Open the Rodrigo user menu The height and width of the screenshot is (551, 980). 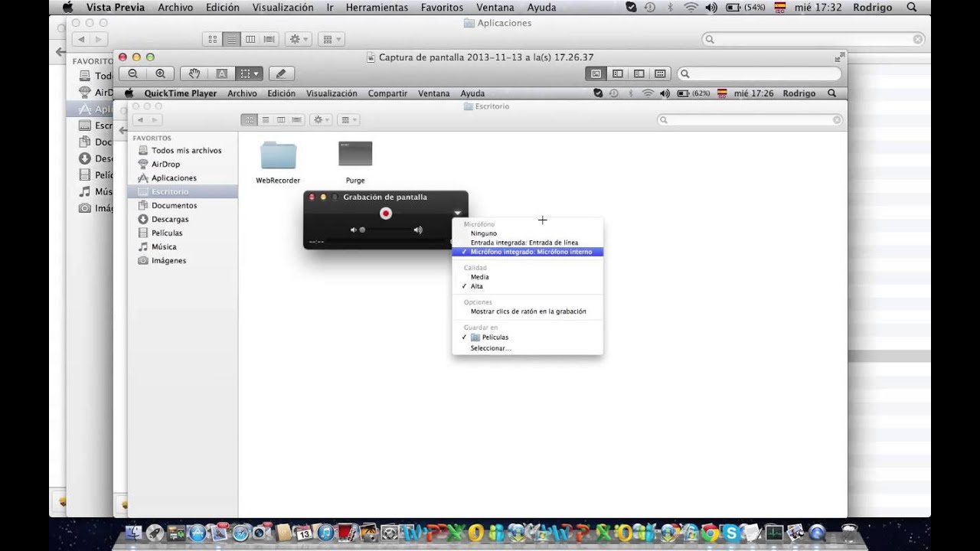(x=872, y=7)
